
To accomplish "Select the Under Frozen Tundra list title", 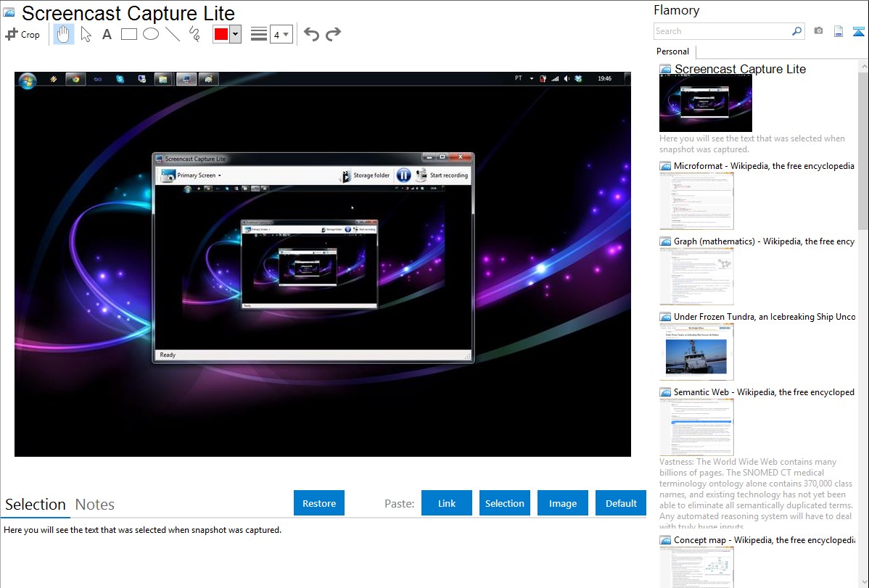I will click(765, 316).
